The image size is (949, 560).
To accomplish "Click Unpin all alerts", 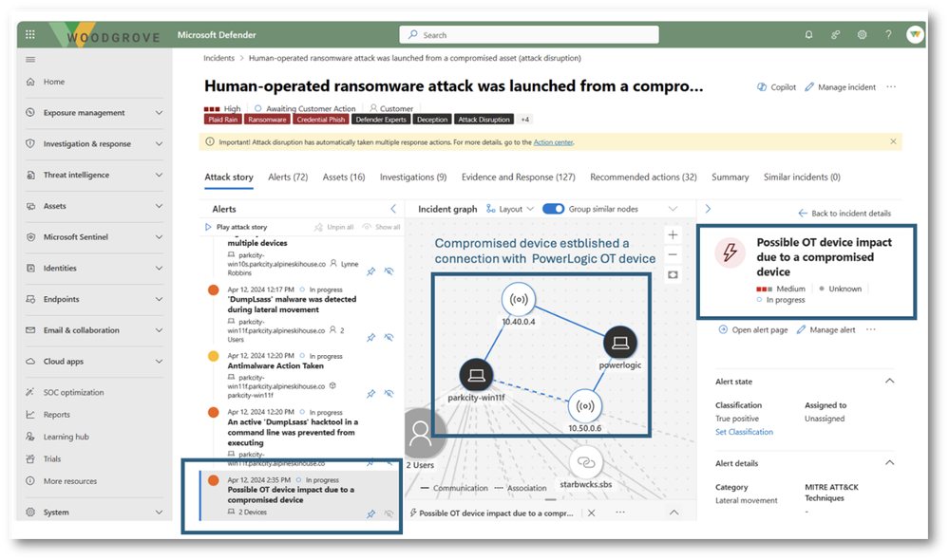I will tap(334, 227).
